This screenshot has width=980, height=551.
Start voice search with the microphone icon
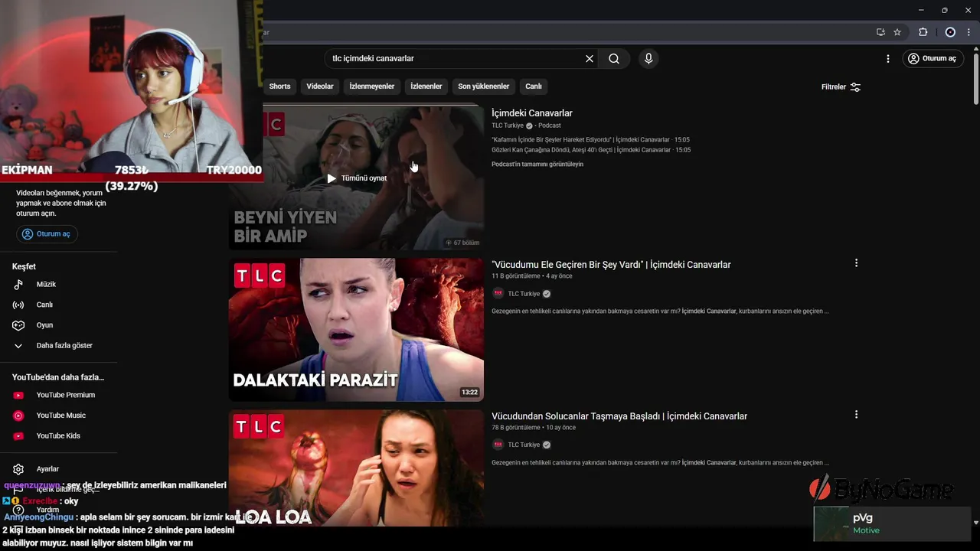(x=648, y=59)
